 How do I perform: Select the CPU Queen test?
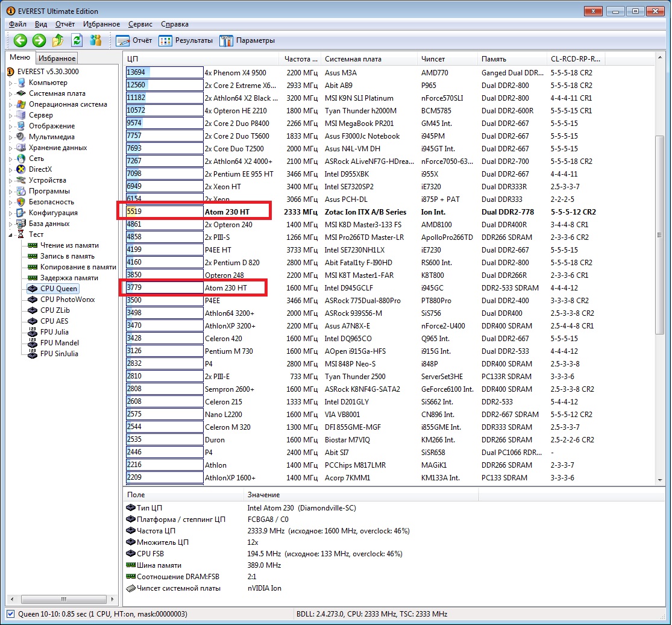coord(58,289)
